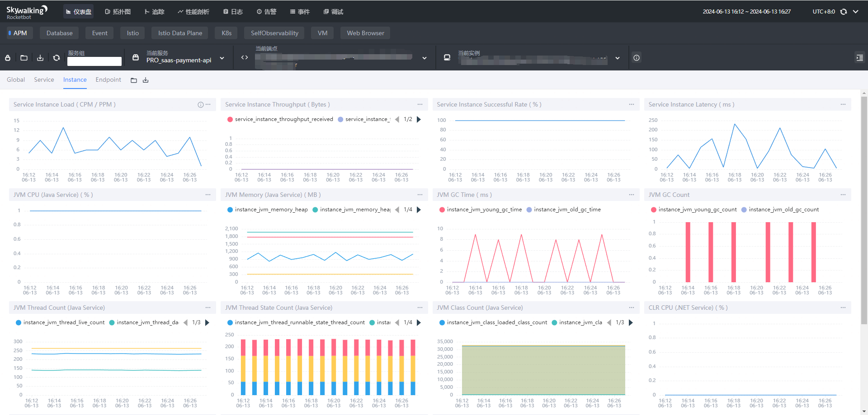Click the auto-refresh icon next to UTC+8:0
Screen dimensions: 868x415
(844, 12)
